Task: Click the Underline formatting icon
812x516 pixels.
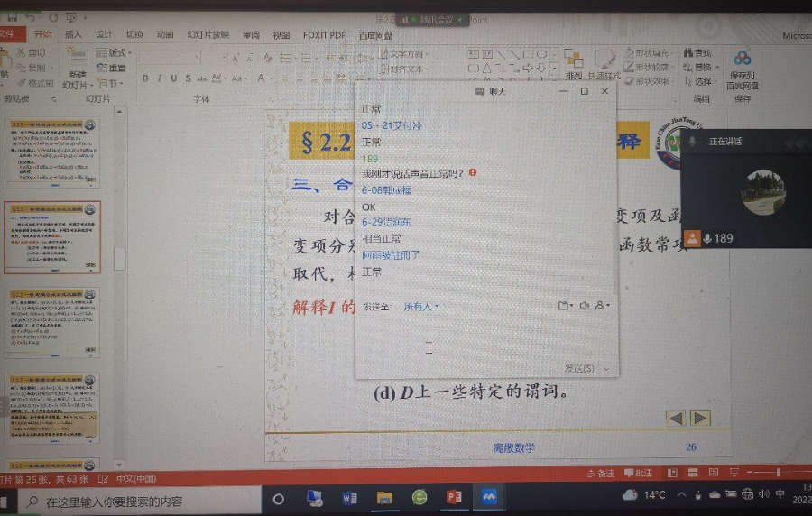Action: pos(173,78)
